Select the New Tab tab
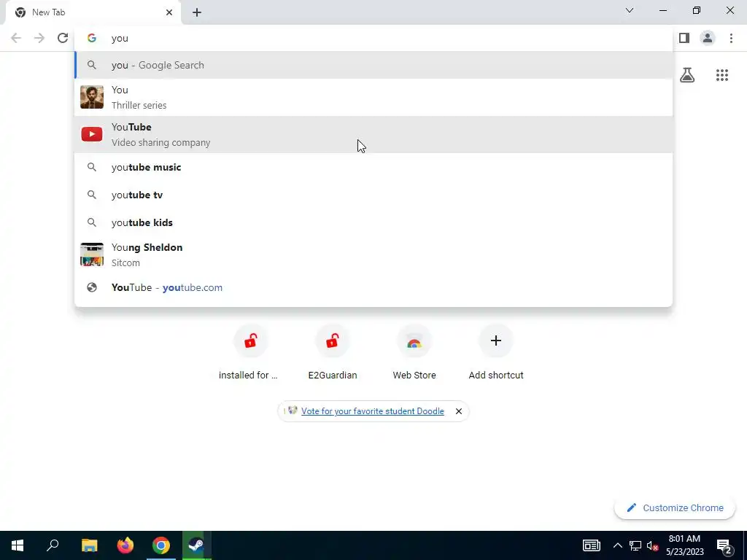Screen dimensions: 747x560 (x=93, y=12)
